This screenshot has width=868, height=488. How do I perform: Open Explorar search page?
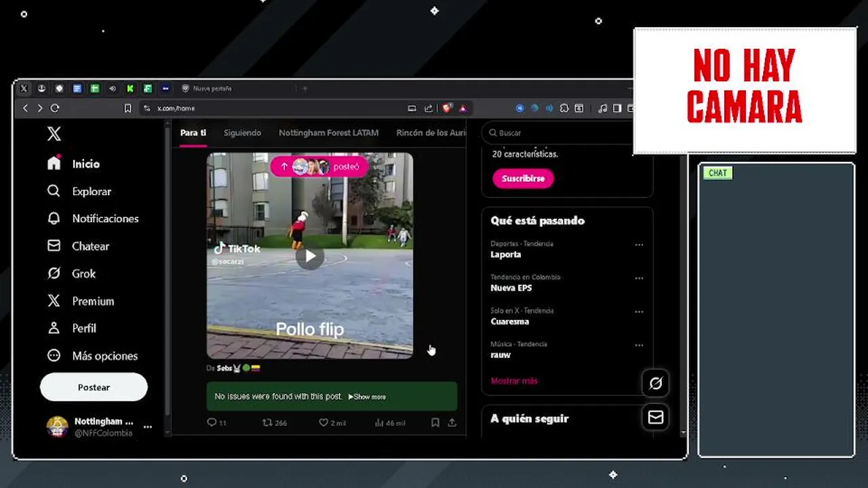[x=79, y=192]
